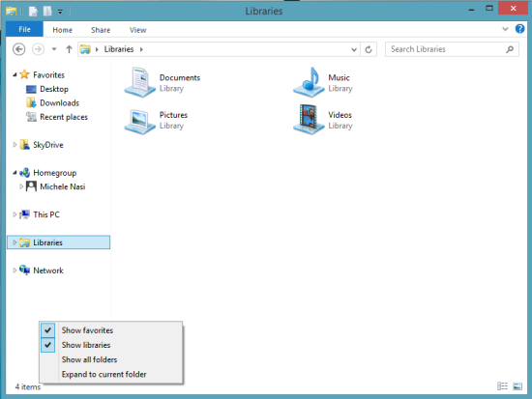This screenshot has height=399, width=532.
Task: Open the Music library icon
Action: [309, 82]
